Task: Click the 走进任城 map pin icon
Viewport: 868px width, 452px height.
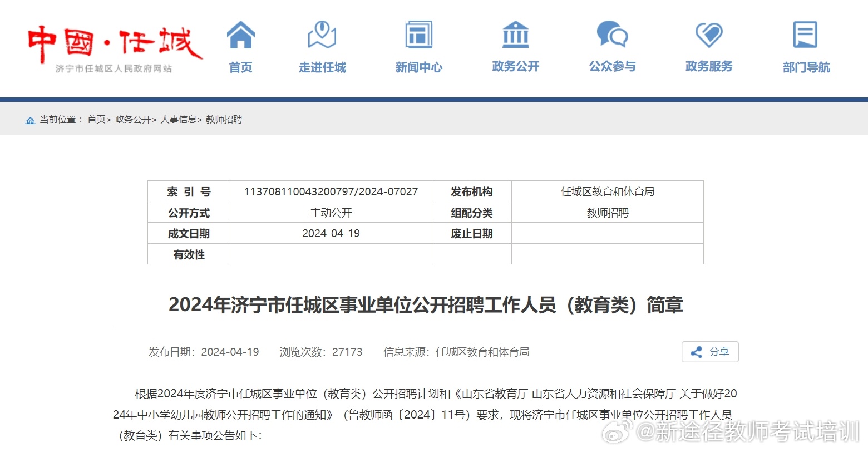Action: point(322,35)
